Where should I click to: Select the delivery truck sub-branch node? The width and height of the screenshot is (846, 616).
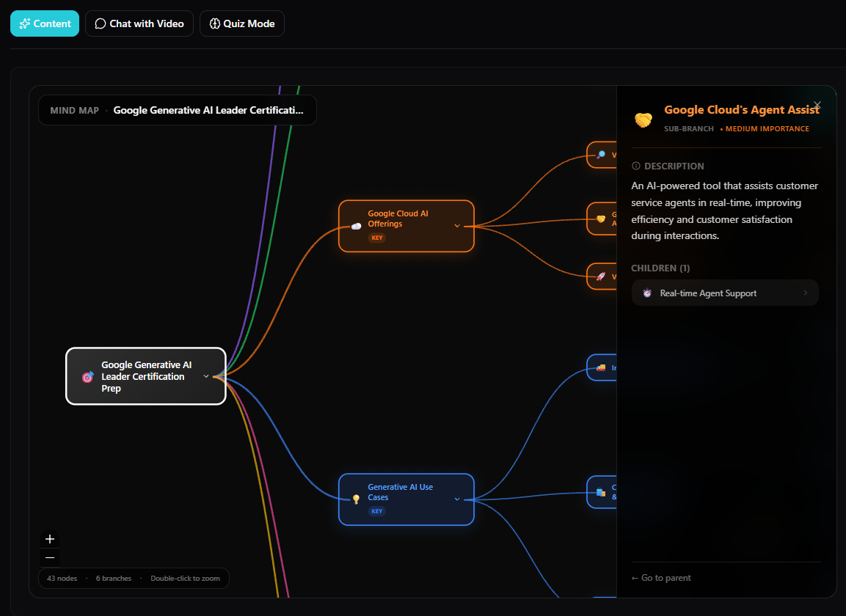coord(602,367)
